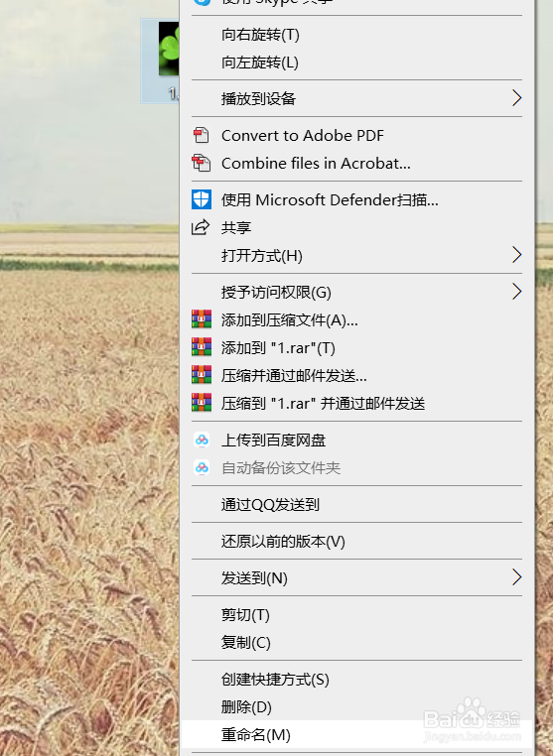Screen dimensions: 553x756
Task: Click the Baidu Netdisk icon beside 自动备份该文件夹
Action: tap(202, 467)
